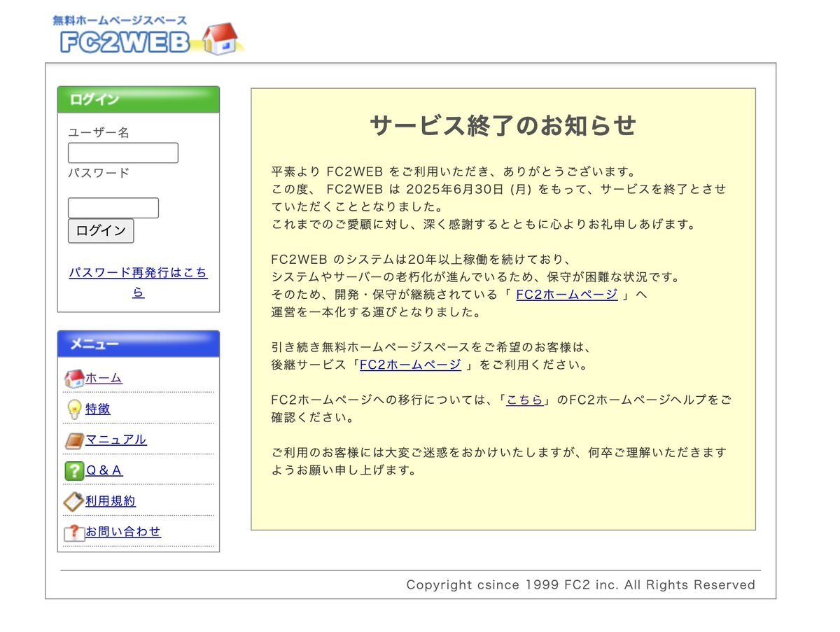Focus the パスワード password field
The height and width of the screenshot is (632, 840).
click(113, 208)
